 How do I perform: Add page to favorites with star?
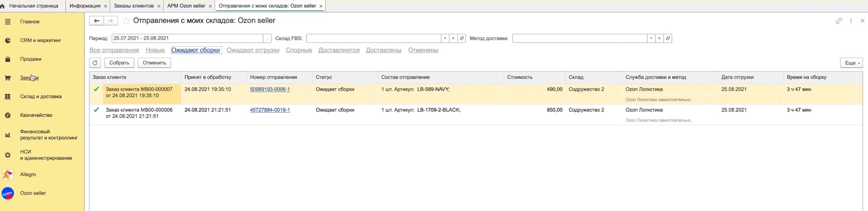coord(126,21)
